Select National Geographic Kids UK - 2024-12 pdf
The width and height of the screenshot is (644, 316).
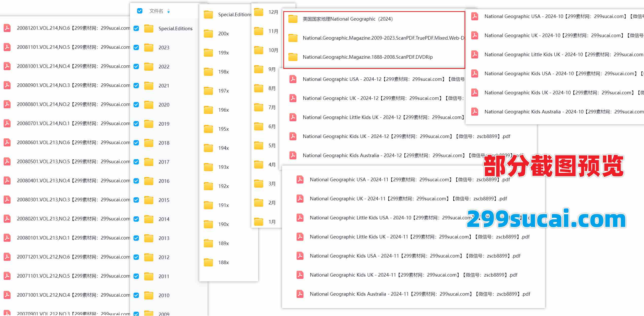point(406,136)
